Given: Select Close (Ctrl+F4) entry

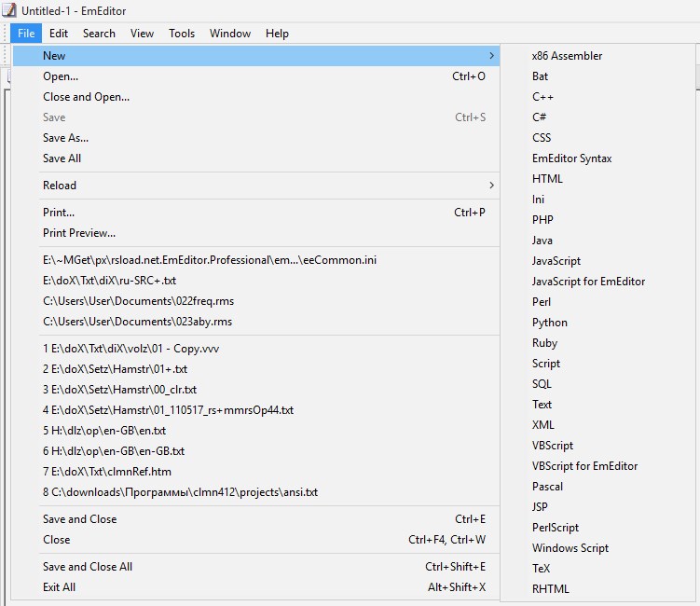Looking at the screenshot, I should [x=255, y=540].
